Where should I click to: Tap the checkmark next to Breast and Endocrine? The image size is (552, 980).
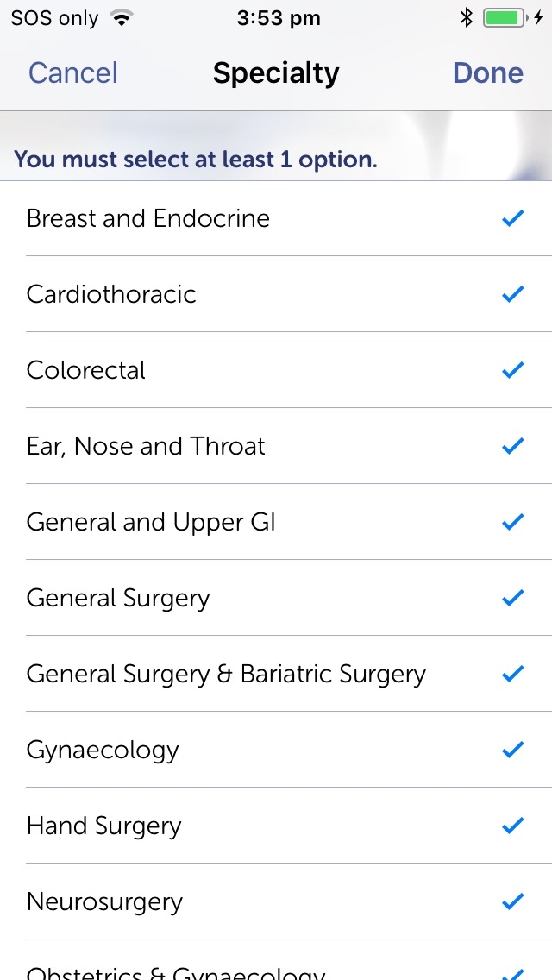click(512, 218)
